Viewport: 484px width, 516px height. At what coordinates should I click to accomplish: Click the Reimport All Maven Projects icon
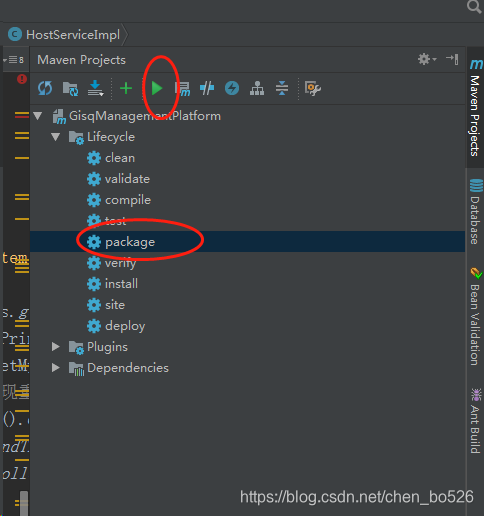[45, 88]
